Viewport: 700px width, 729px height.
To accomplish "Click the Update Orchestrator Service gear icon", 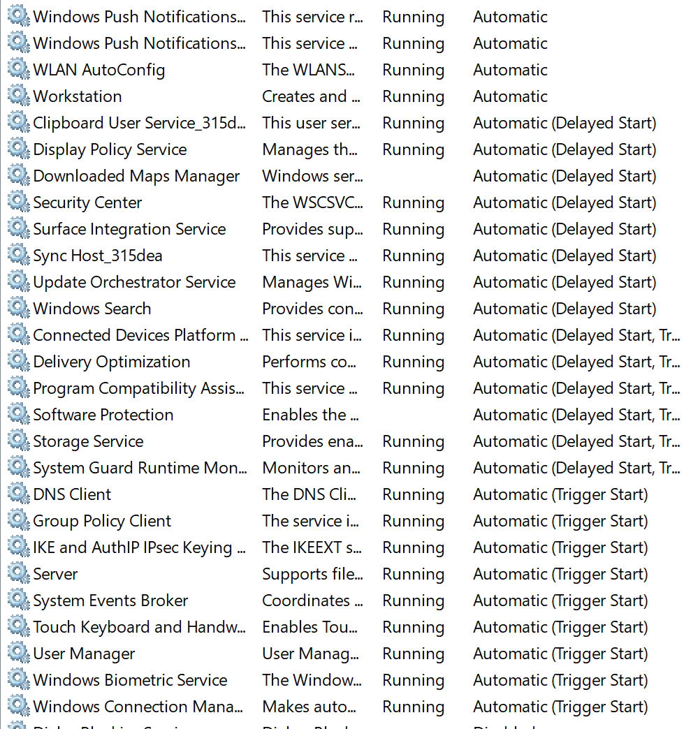I will pyautogui.click(x=19, y=281).
